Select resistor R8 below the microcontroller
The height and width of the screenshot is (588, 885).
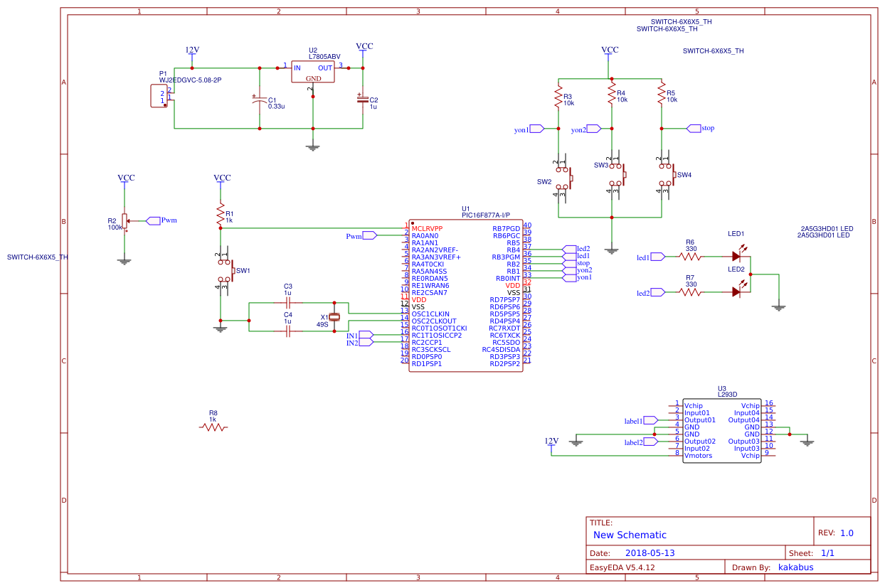213,427
